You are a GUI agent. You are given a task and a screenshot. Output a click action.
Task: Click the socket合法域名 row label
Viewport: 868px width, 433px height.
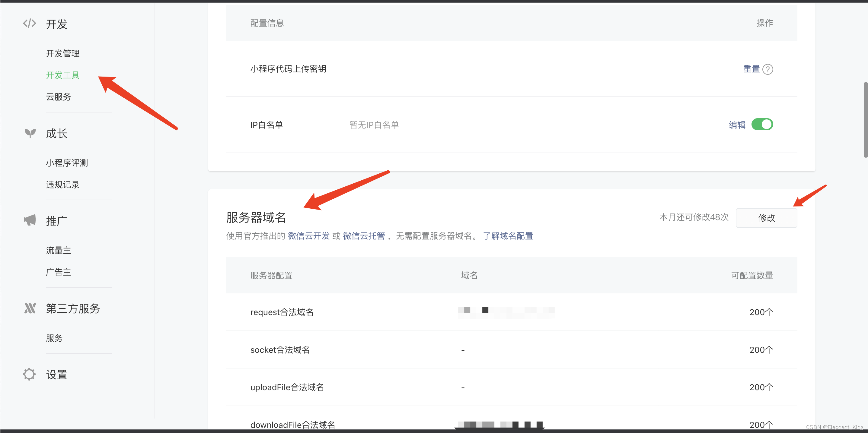click(x=280, y=350)
